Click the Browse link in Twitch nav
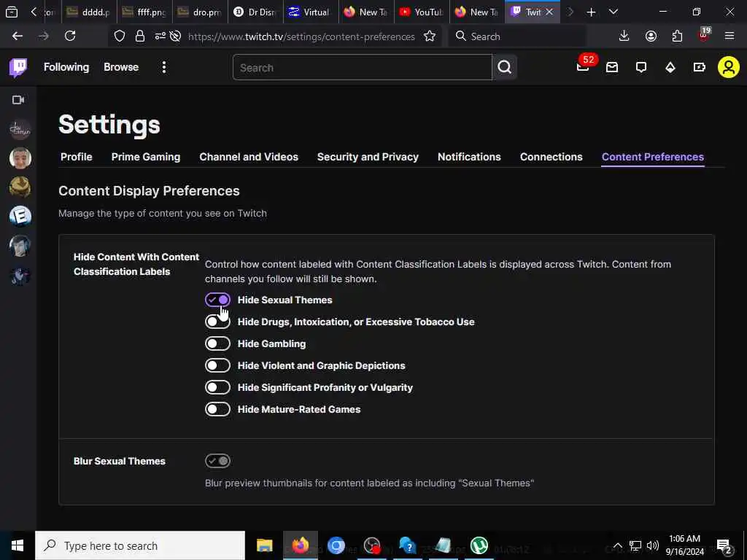 pos(121,67)
